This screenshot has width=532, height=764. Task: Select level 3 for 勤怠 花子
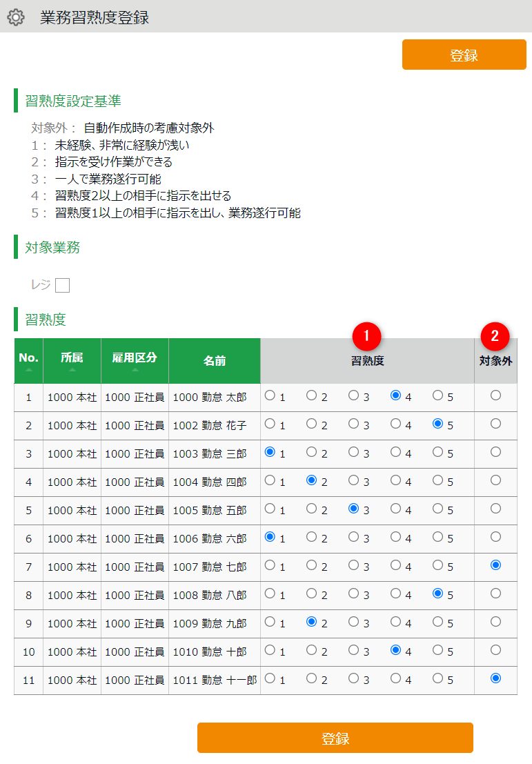click(353, 424)
